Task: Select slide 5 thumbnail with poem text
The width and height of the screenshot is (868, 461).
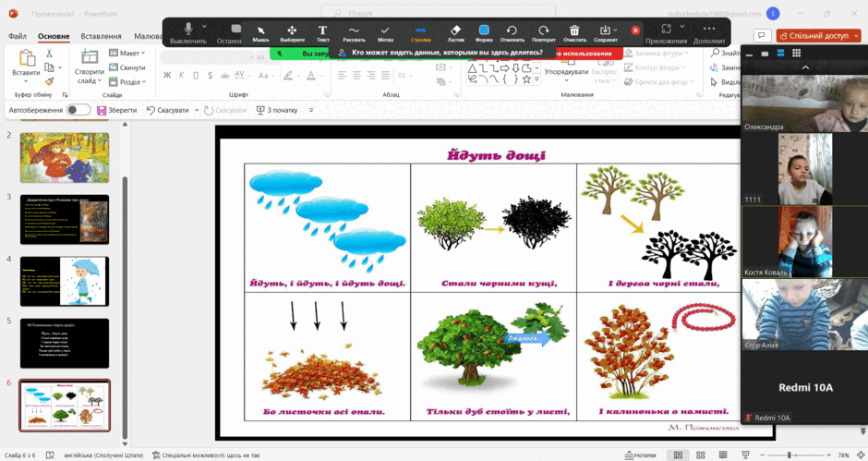Action: [65, 343]
